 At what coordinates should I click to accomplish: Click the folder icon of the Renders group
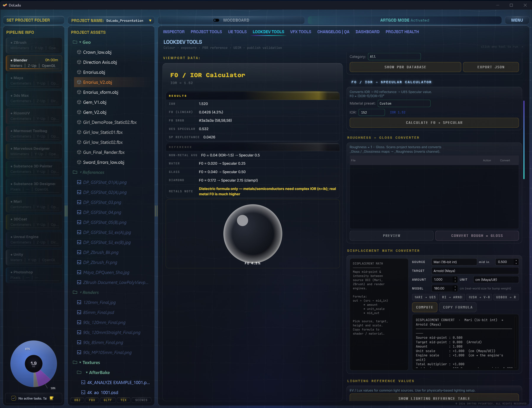coord(75,292)
